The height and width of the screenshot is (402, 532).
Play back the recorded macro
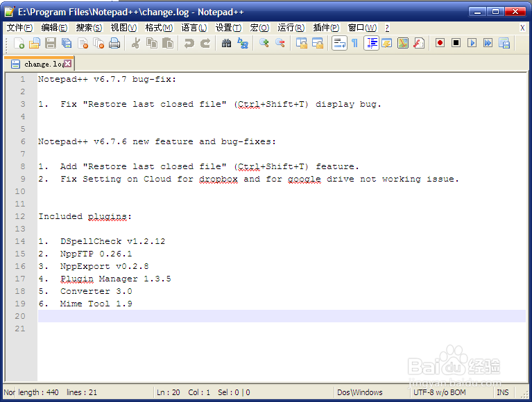(x=472, y=43)
